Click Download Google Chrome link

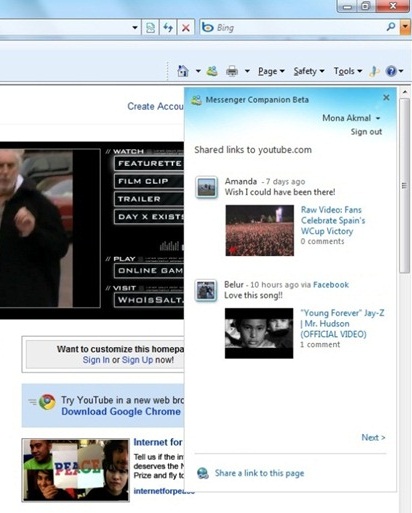click(x=121, y=411)
